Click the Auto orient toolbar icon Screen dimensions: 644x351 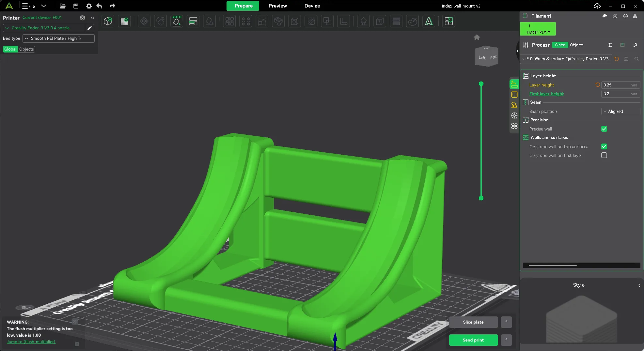coord(177,22)
